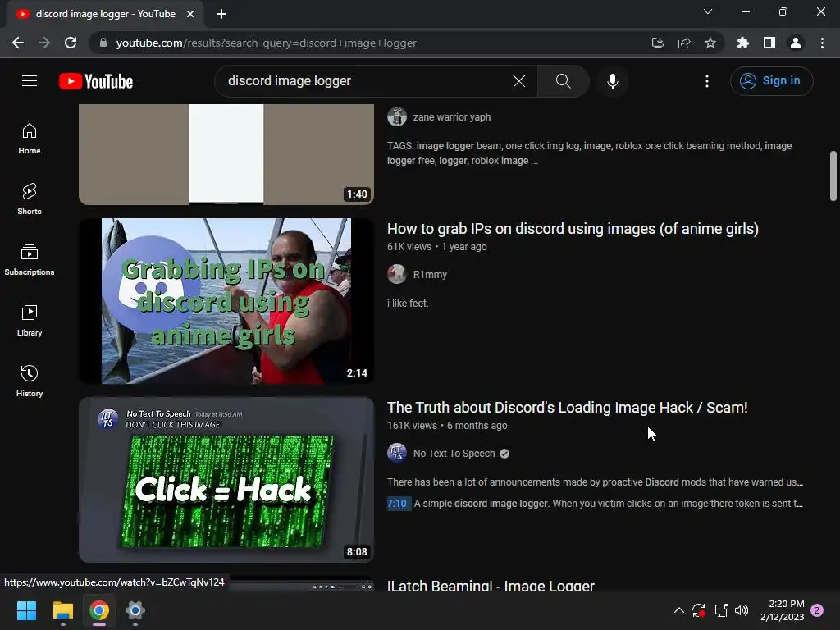
Task: Close the discord image logger tab
Action: (190, 14)
